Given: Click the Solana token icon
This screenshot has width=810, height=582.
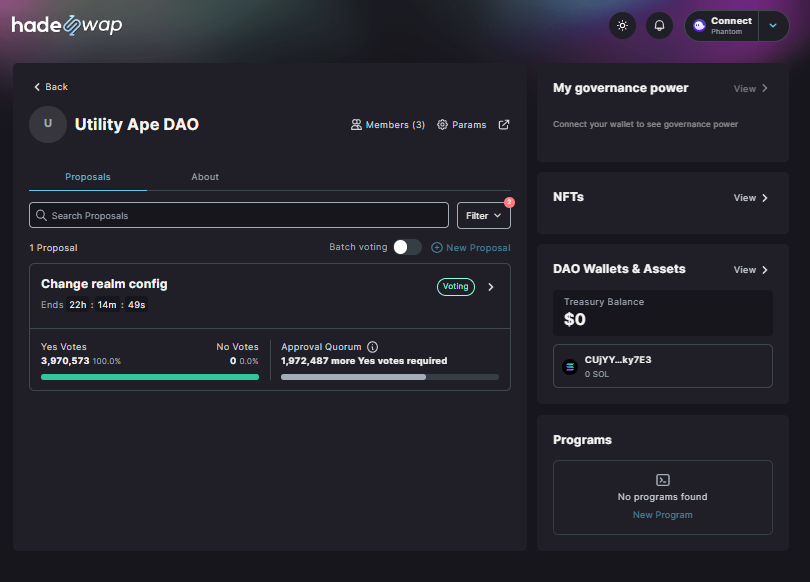Looking at the screenshot, I should [570, 367].
